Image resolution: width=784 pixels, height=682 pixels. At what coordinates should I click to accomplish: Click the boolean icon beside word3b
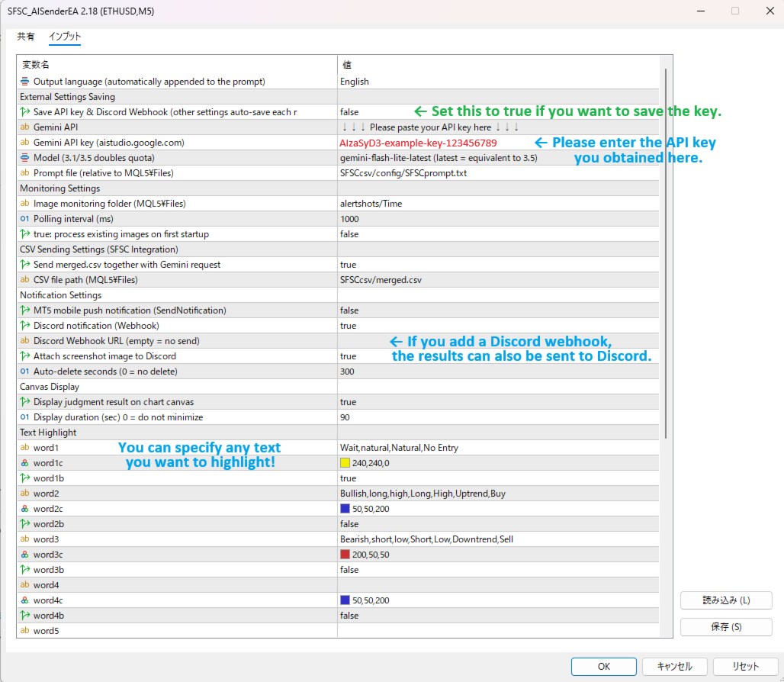(x=24, y=570)
